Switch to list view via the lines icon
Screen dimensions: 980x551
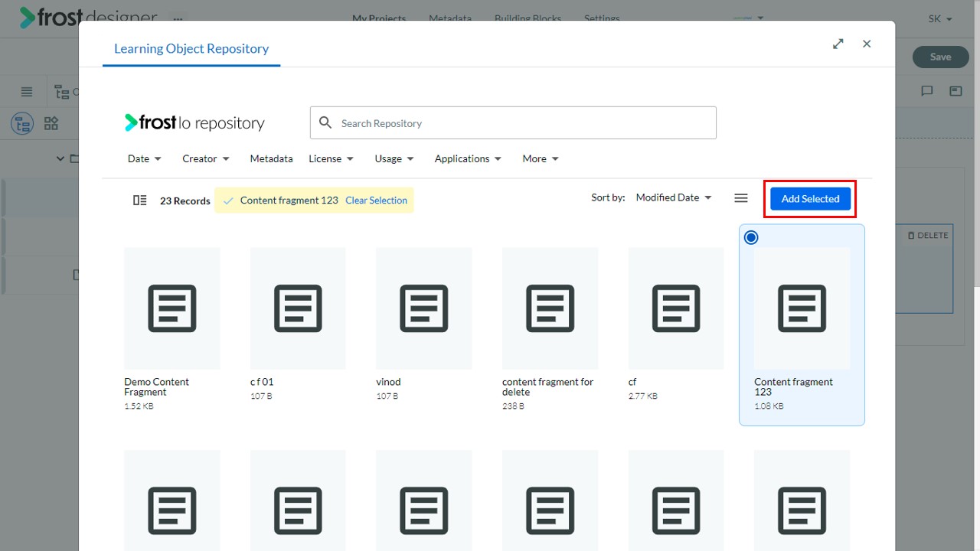tap(740, 198)
